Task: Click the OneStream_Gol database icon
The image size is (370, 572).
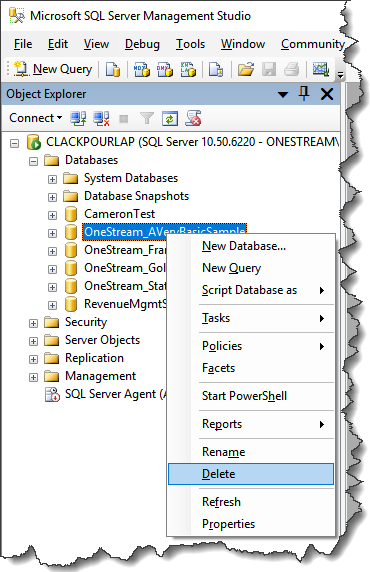Action: click(71, 268)
